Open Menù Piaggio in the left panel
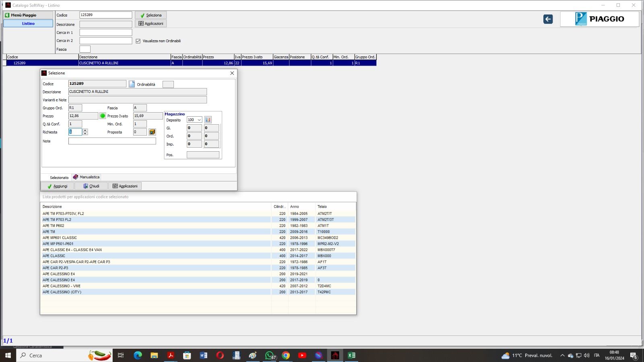Image resolution: width=644 pixels, height=362 pixels. (28, 15)
